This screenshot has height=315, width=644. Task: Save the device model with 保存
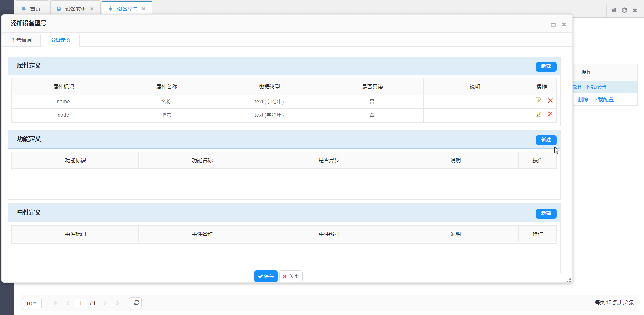tap(266, 276)
